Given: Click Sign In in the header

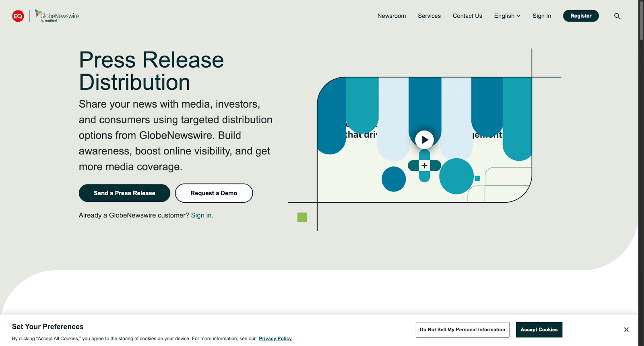Looking at the screenshot, I should click(542, 16).
